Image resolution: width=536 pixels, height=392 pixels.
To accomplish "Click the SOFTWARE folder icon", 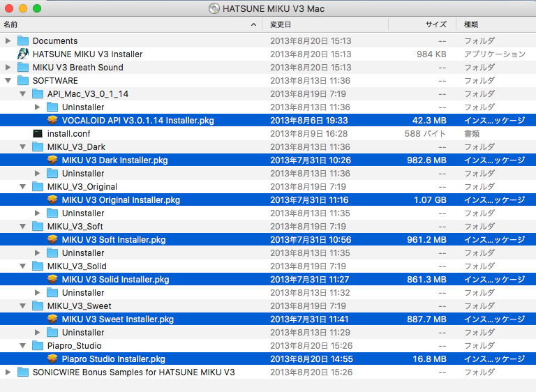I will (23, 81).
